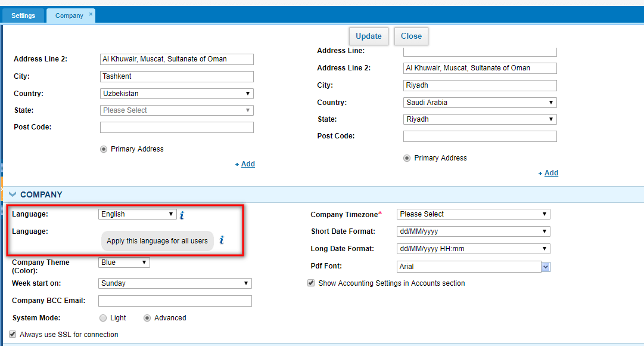Toggle Always use SSL for connection checkbox

point(13,334)
